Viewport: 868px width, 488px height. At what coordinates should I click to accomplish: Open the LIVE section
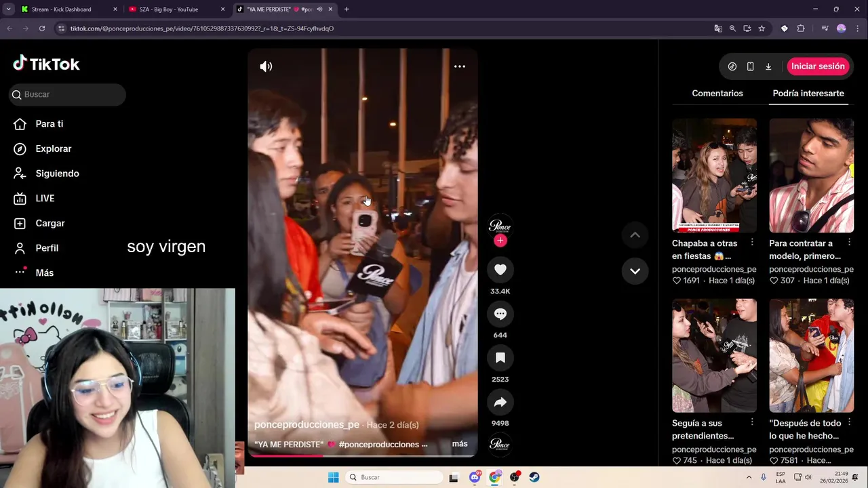click(45, 199)
